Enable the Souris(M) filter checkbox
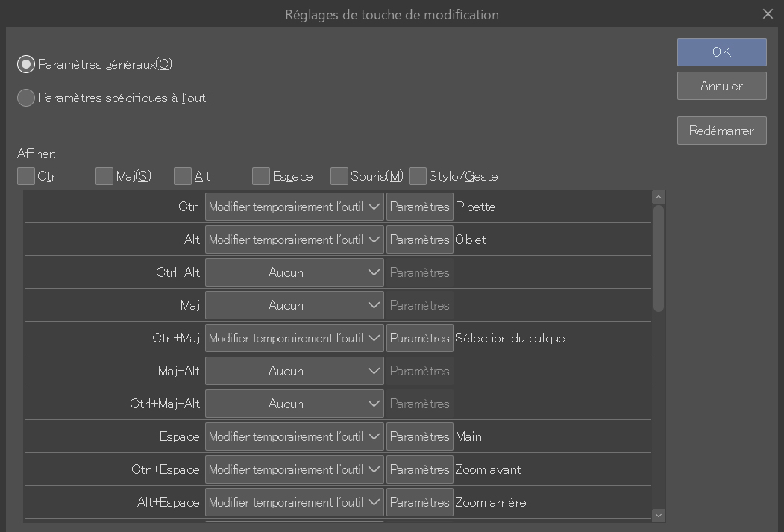Image resolution: width=784 pixels, height=532 pixels. click(x=339, y=176)
